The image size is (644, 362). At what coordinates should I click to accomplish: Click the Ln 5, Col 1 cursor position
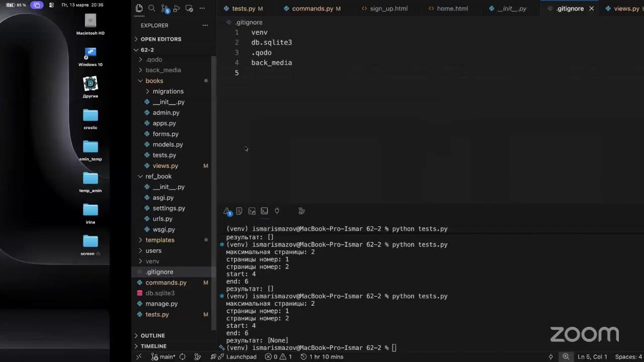point(593,356)
